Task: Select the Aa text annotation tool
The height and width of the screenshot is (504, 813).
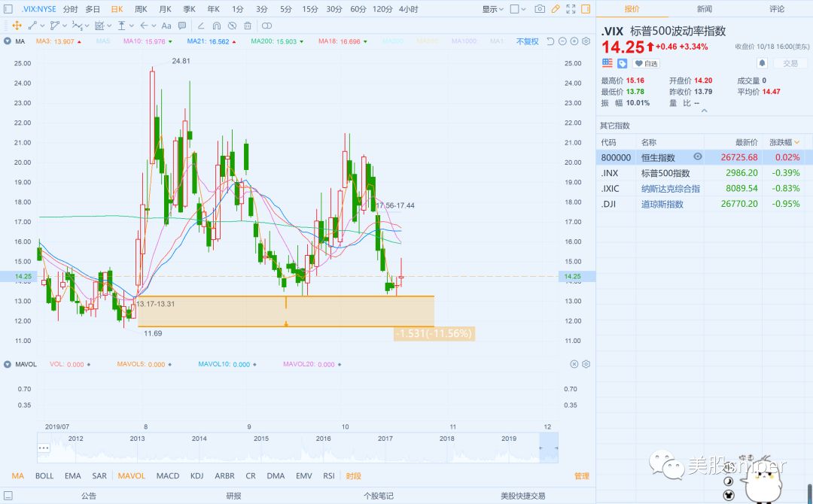Action: pyautogui.click(x=166, y=26)
